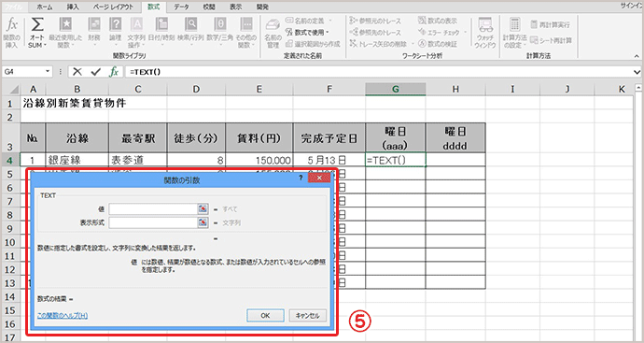Viewport: 644px width, 343px height.
Task: Click OK in the Function Arguments dialog
Action: (265, 316)
